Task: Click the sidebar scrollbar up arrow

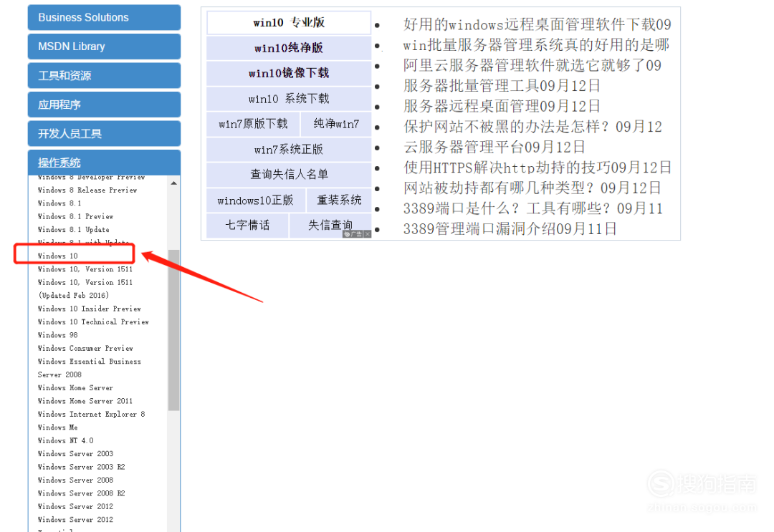Action: 173,183
